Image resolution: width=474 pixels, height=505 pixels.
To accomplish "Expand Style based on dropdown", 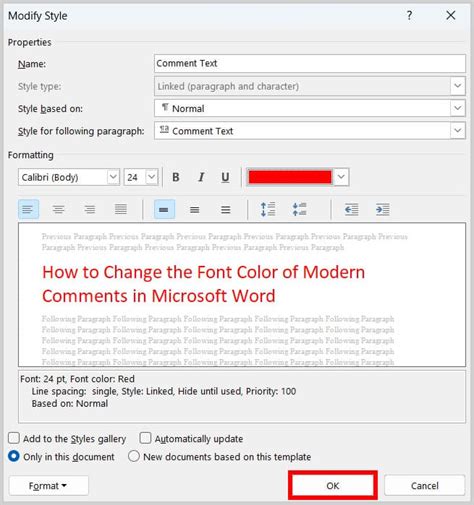I will [458, 108].
